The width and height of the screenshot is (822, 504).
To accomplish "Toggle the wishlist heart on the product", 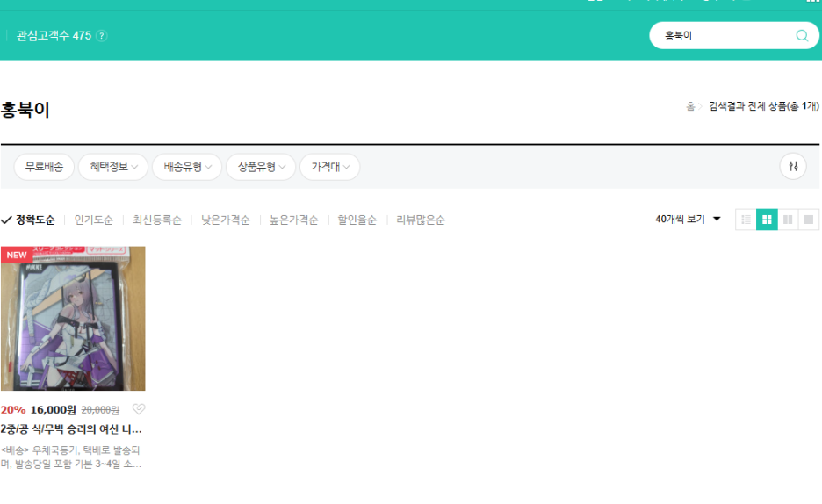I will 139,408.
